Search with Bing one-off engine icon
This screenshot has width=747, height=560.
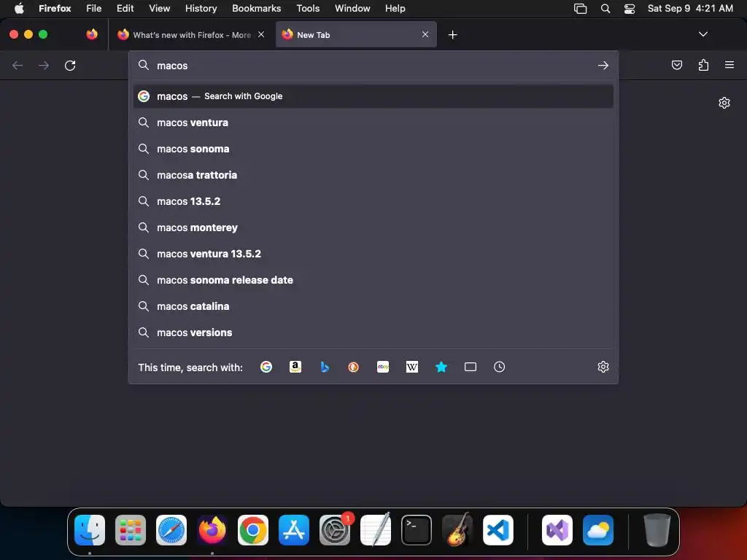[x=325, y=367]
